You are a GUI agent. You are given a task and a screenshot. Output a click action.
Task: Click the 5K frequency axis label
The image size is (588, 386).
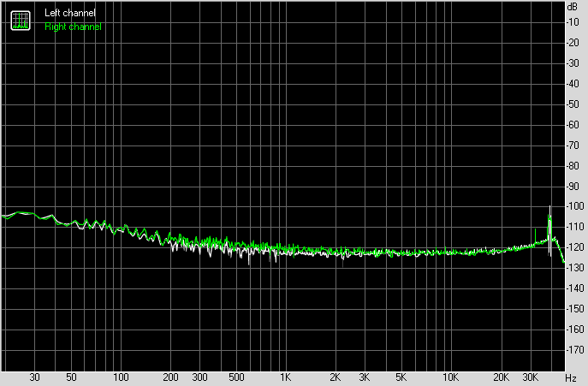pos(401,377)
